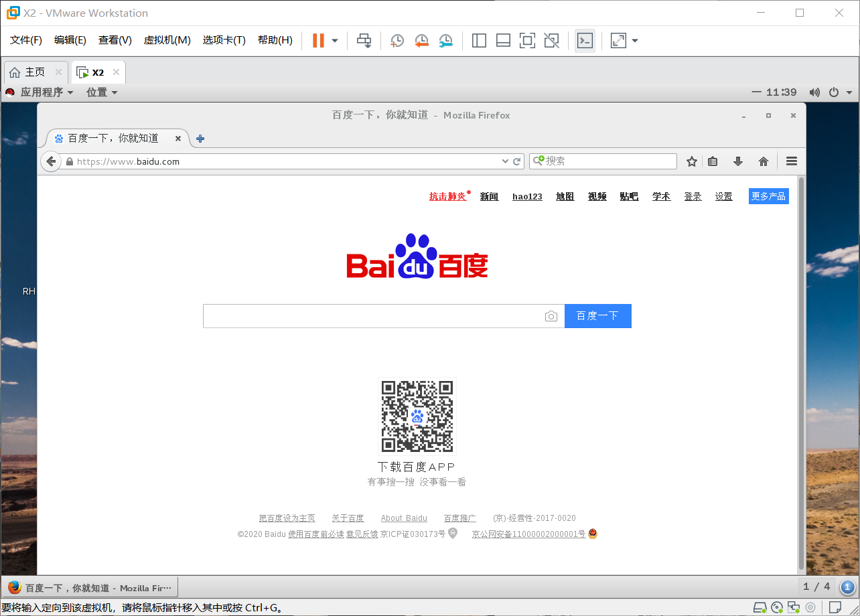Click the Firefox page vertical scrollbar
860x616 pixels.
coord(801,374)
